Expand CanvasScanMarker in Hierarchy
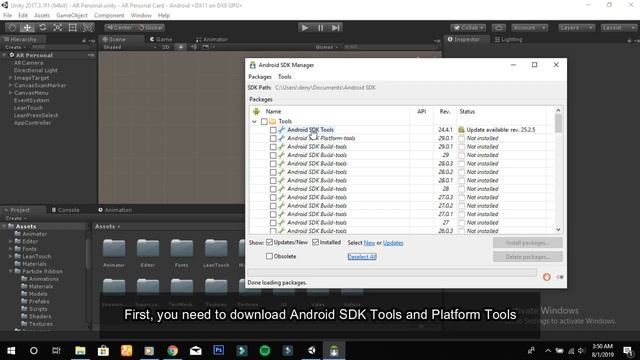Viewport: 640px width, 360px height. click(11, 85)
